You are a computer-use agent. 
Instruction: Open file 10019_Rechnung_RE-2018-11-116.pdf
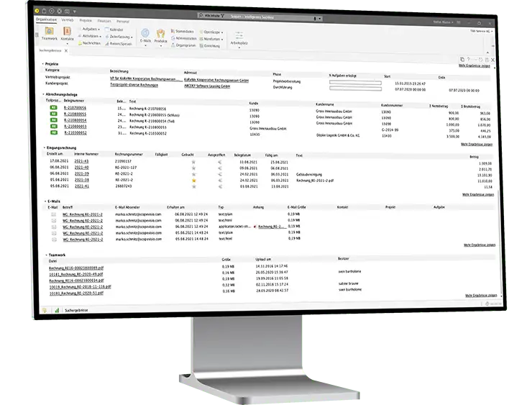coord(80,287)
